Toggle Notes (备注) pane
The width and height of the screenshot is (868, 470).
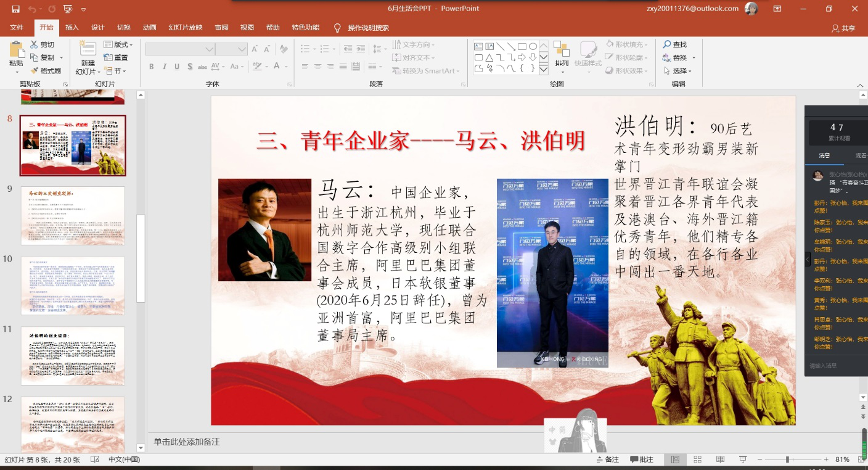coord(608,460)
